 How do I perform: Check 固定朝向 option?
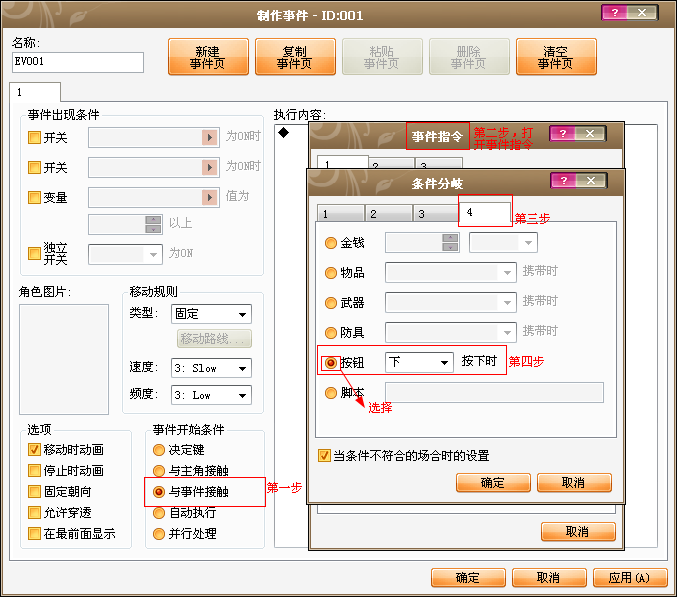(x=34, y=491)
